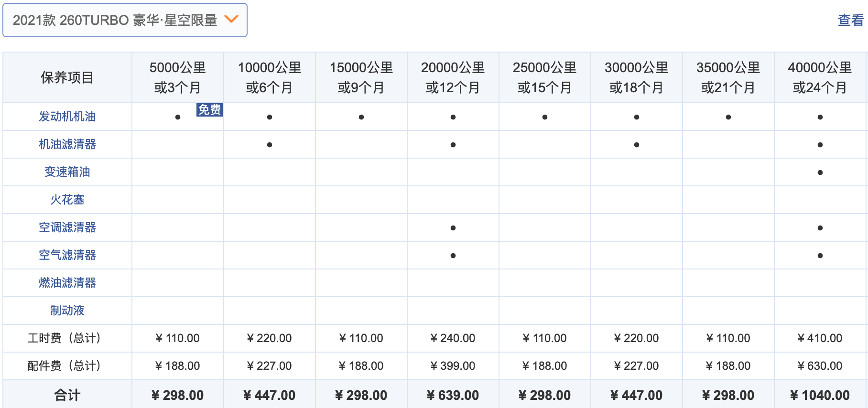Open the 燃油滤清器 link
This screenshot has width=868, height=408.
(x=67, y=283)
